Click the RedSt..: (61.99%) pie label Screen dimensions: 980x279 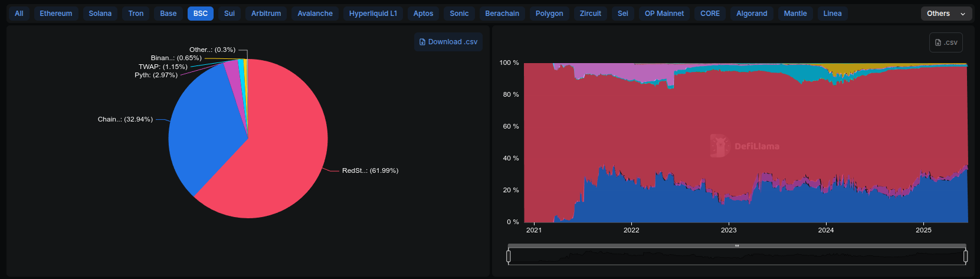pos(370,170)
